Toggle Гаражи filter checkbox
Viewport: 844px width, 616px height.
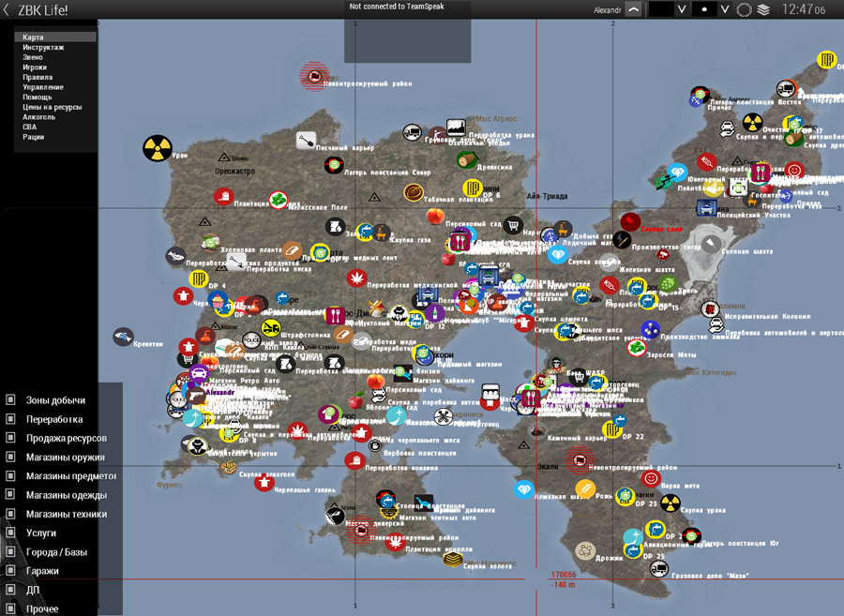[x=10, y=570]
